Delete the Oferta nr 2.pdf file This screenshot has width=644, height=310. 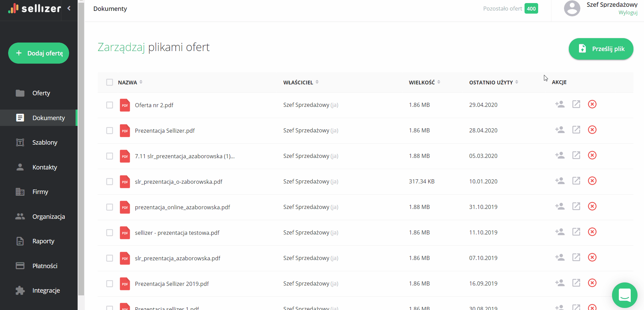click(592, 104)
